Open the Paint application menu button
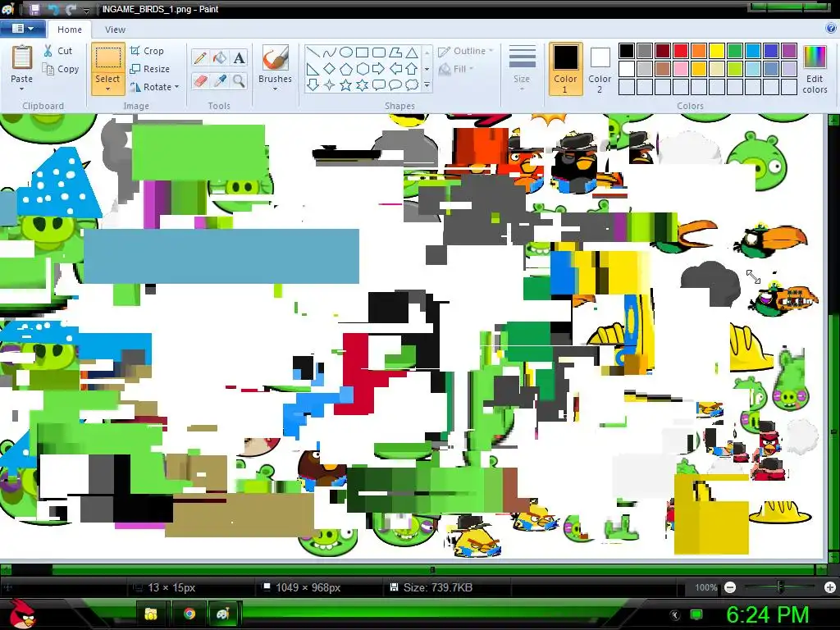 (x=22, y=29)
